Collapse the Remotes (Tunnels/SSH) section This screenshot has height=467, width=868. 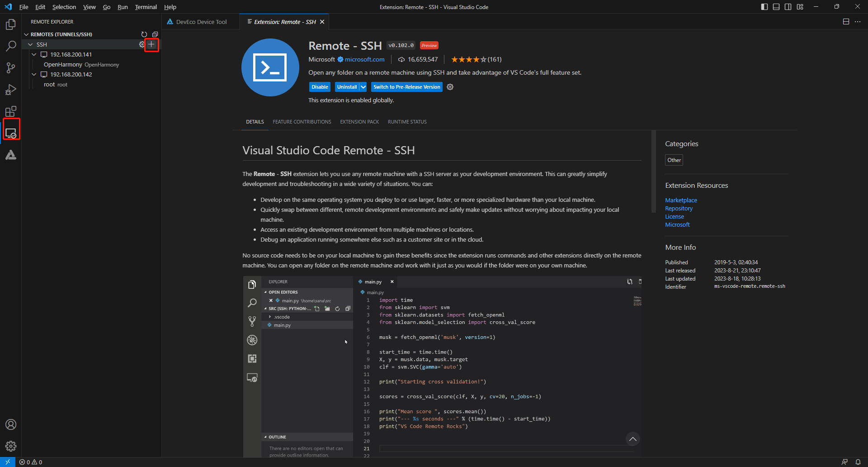click(26, 34)
